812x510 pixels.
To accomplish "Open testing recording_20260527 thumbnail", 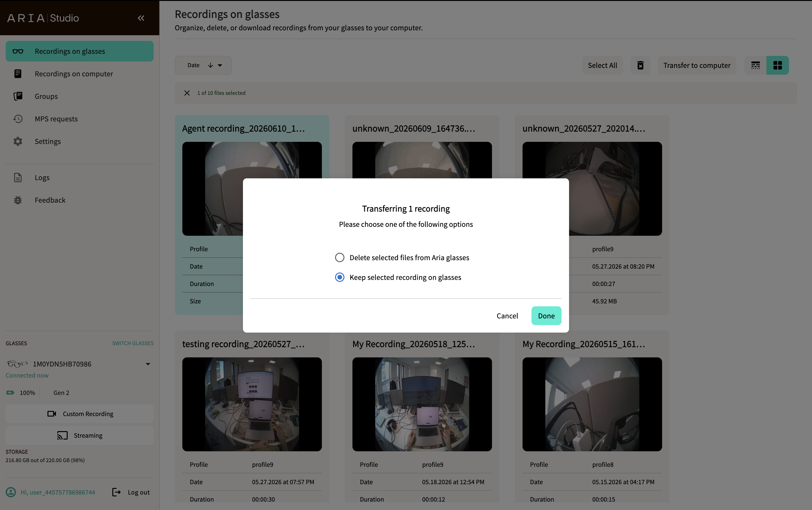I will (252, 404).
